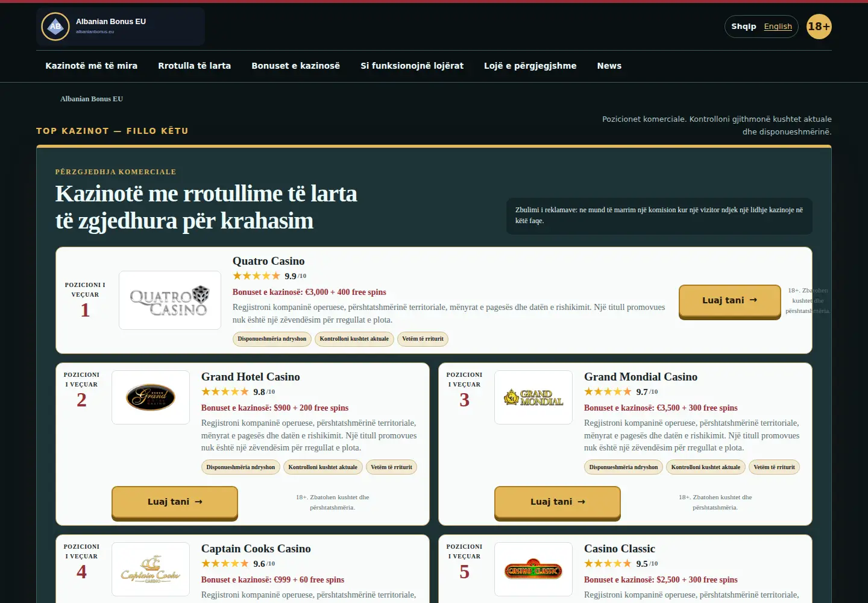Open the Captain Cooks Casino logo
868x603 pixels.
click(151, 569)
